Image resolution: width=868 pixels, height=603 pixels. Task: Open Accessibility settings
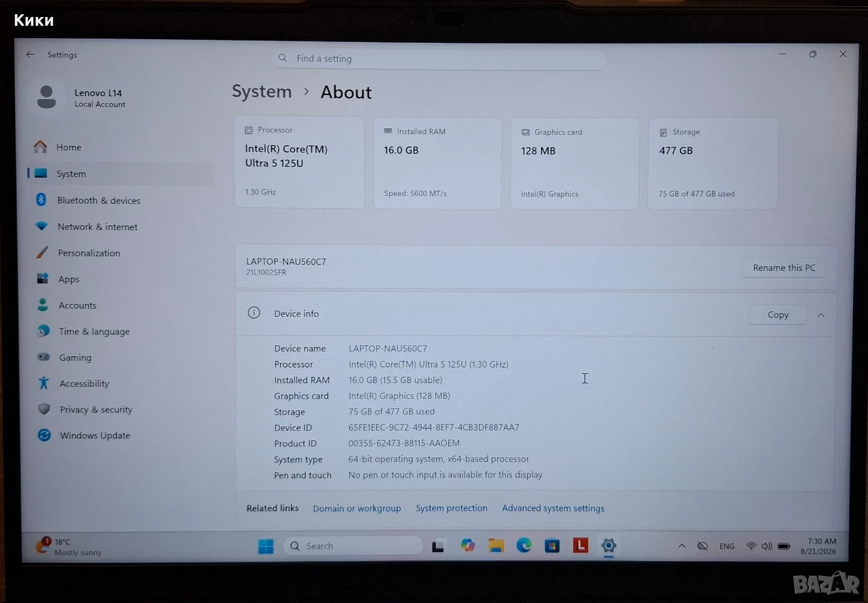[x=121, y=383]
